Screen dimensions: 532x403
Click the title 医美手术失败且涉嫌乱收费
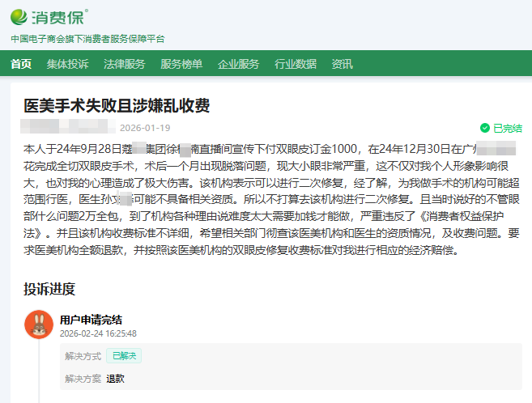(x=117, y=106)
